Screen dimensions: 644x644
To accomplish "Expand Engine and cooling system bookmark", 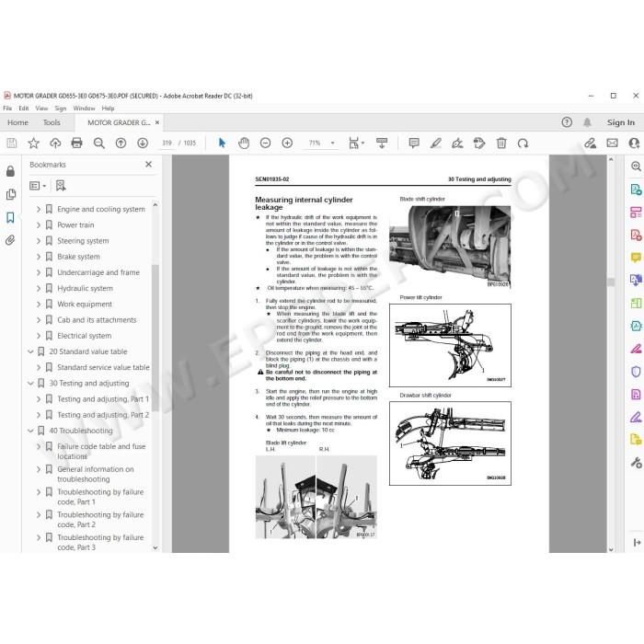I will [39, 209].
